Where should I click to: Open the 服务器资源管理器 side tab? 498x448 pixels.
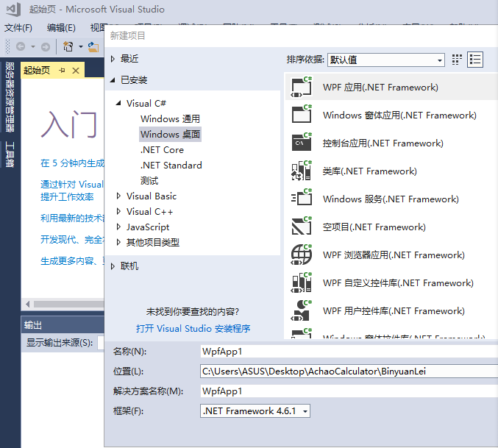[x=10, y=97]
